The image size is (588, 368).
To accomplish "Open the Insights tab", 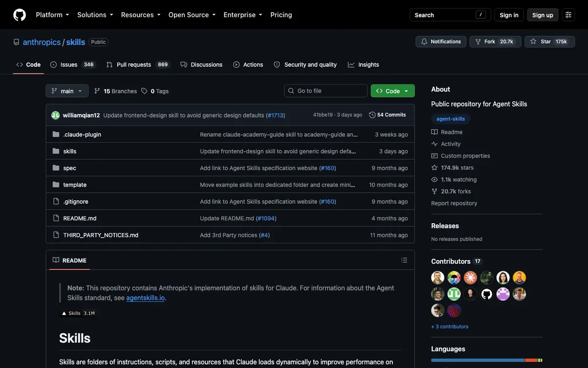I will 364,65.
